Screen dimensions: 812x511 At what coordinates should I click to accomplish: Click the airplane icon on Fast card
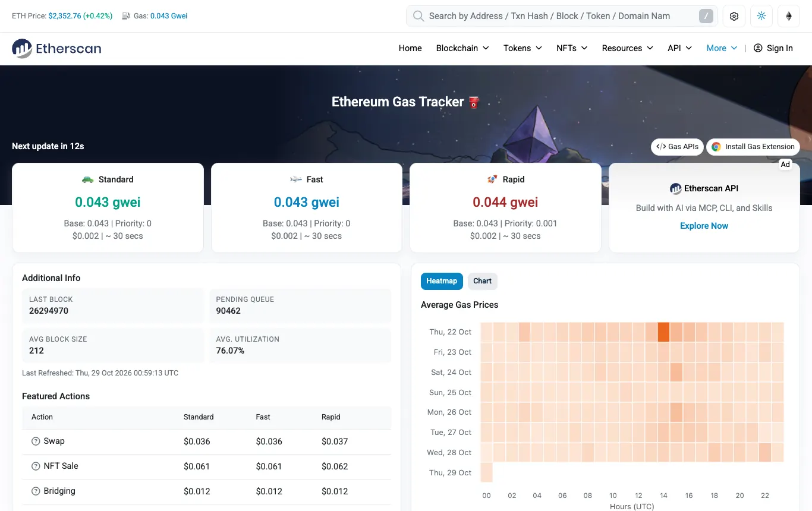[296, 179]
